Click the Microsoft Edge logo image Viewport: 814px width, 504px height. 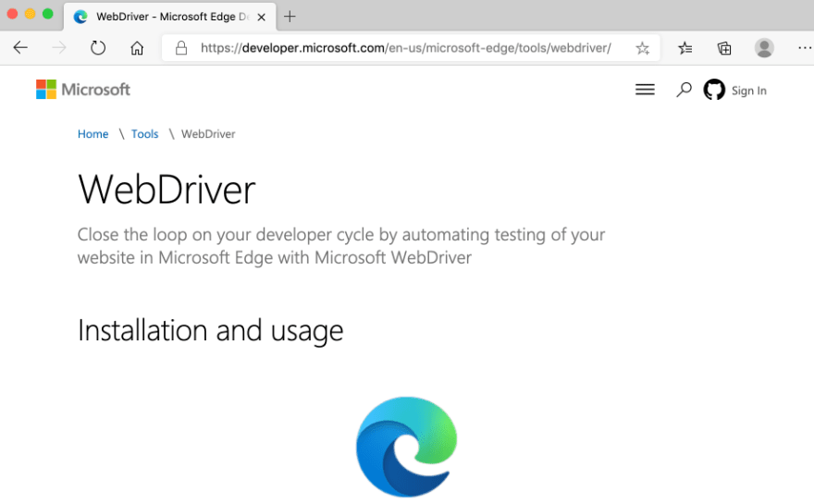tap(406, 447)
